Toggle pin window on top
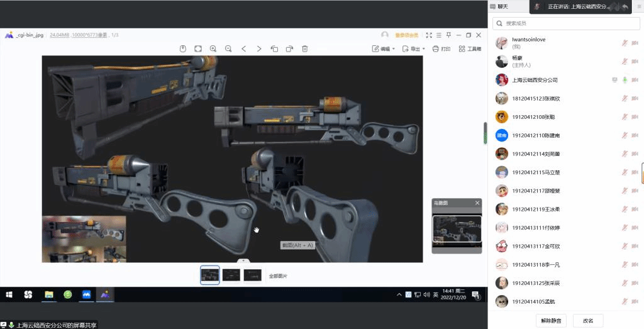Viewport: 644px width, 329px height. [448, 35]
